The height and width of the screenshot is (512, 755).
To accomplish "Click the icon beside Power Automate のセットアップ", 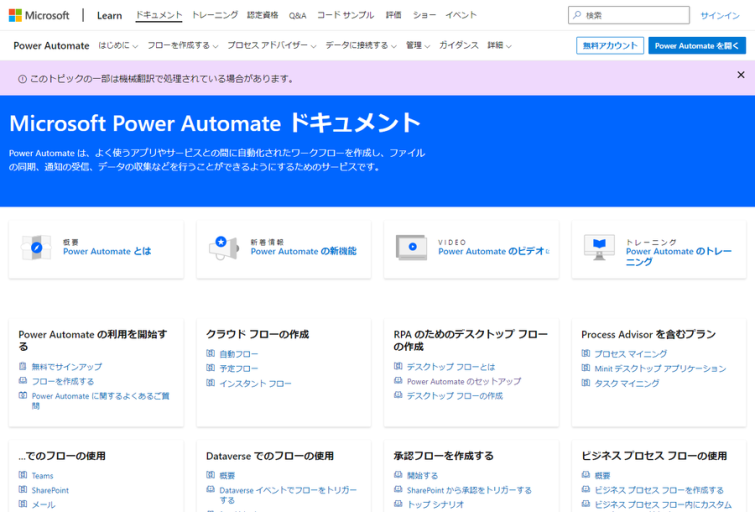I will coord(398,381).
